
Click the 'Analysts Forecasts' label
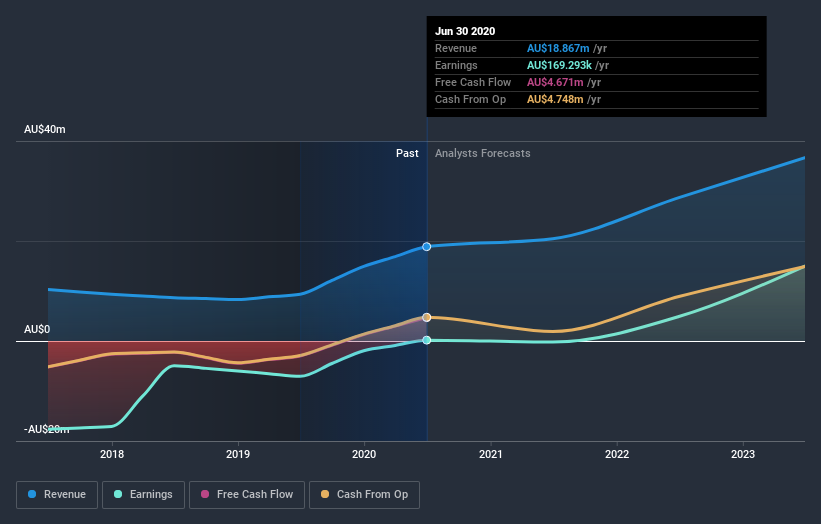(x=482, y=153)
